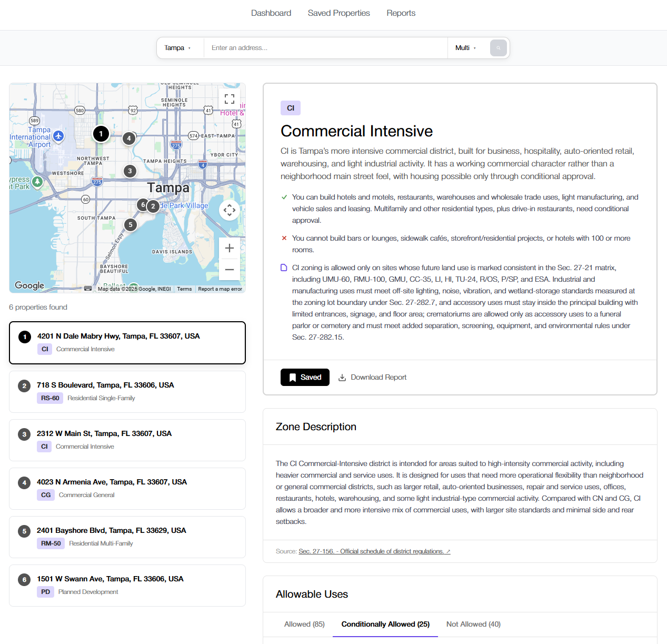Select map marker 2

click(x=153, y=206)
